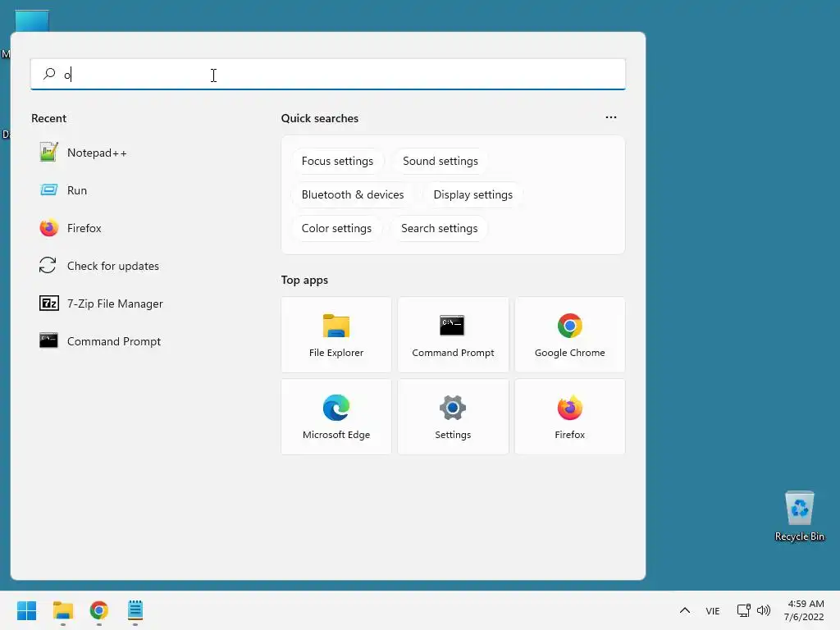Search for Sound settings
The image size is (840, 630).
pos(441,162)
